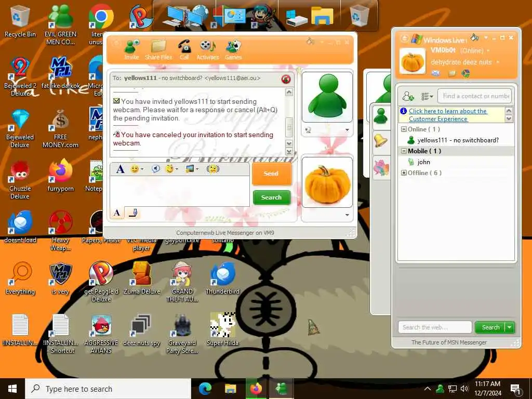Open Microsoft Edge from the taskbar

(x=205, y=389)
